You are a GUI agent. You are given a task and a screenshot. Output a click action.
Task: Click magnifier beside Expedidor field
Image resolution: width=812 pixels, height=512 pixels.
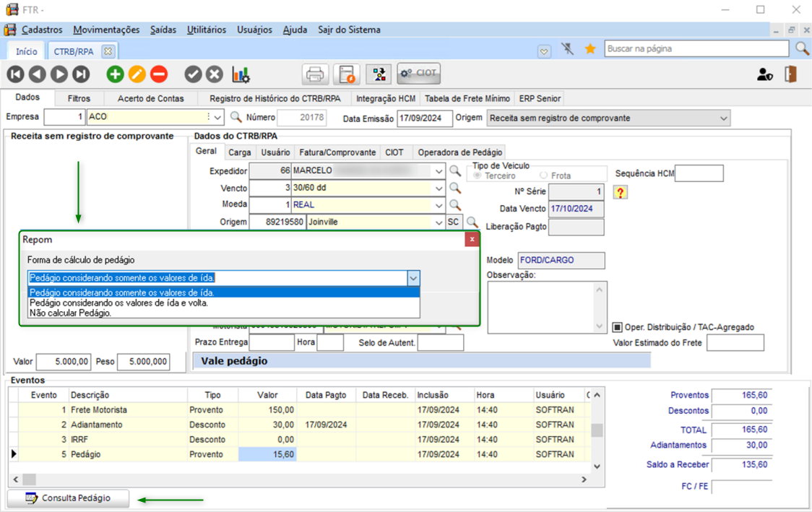point(455,171)
